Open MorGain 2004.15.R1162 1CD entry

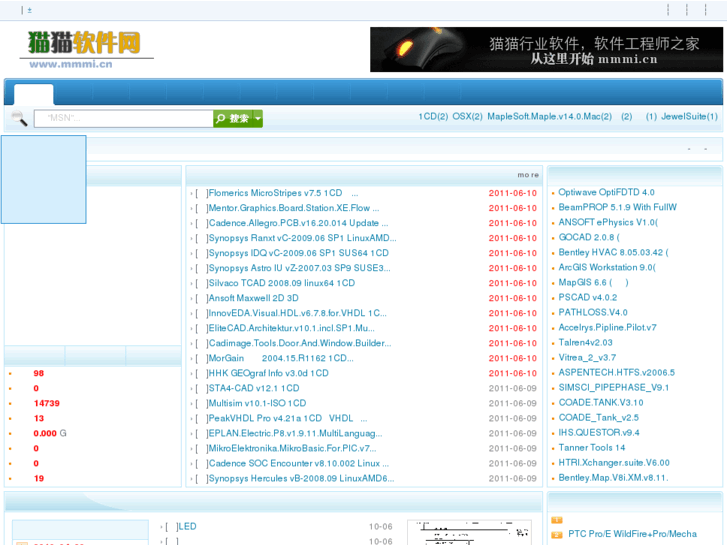click(281, 358)
